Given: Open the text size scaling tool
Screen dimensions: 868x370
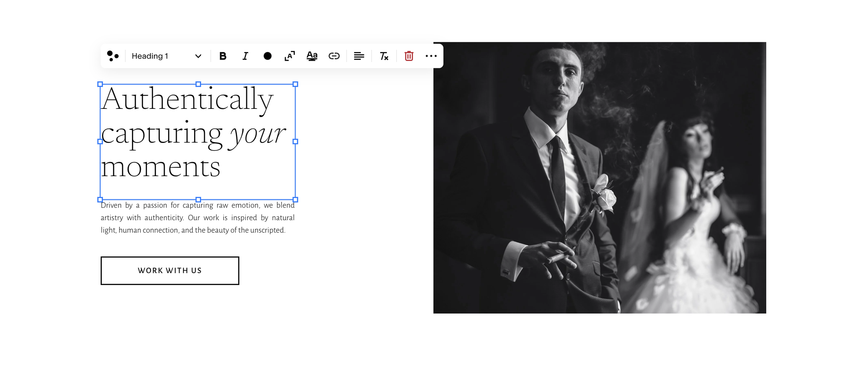Looking at the screenshot, I should coord(290,56).
